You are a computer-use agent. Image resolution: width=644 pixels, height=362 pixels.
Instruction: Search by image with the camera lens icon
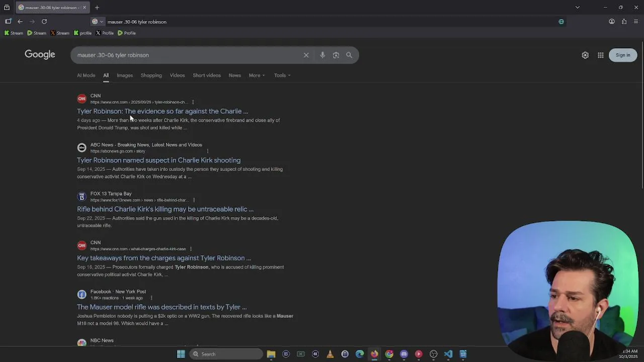(336, 55)
